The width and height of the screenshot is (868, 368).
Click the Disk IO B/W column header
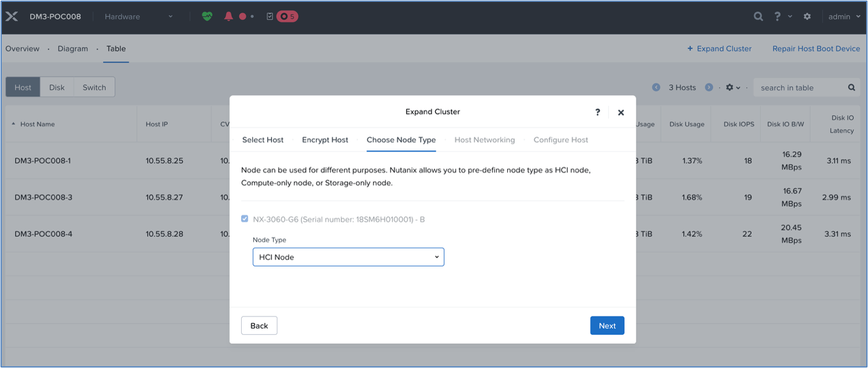click(786, 124)
